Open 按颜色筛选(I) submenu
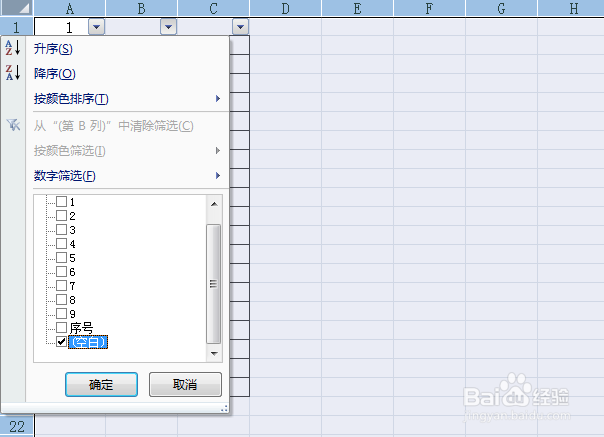 pyautogui.click(x=127, y=151)
